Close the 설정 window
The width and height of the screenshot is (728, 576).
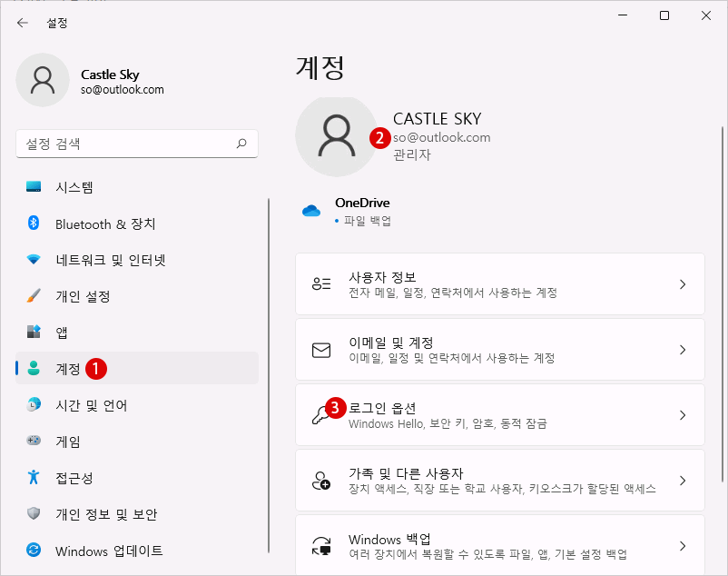pyautogui.click(x=706, y=15)
